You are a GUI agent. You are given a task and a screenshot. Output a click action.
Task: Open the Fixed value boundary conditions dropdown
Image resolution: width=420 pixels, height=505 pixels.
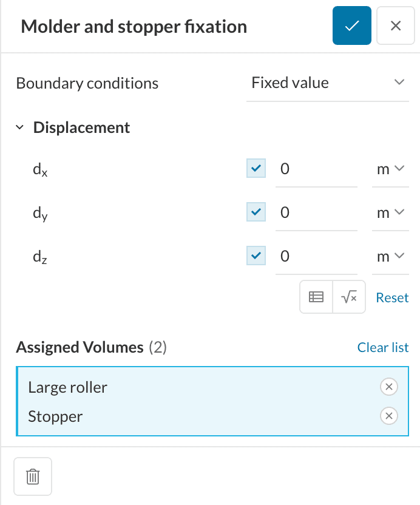[328, 83]
